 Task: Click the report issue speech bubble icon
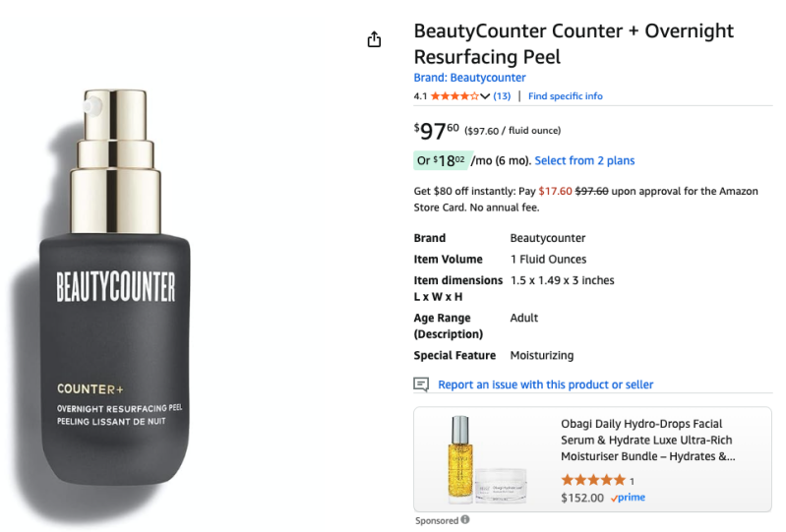click(x=421, y=384)
